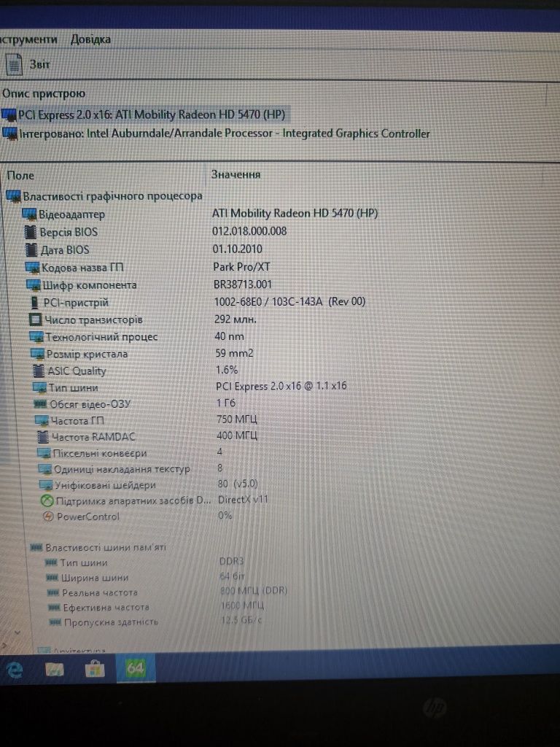The image size is (560, 747).
Task: Click the Технологічний процес icon
Action: coord(36,337)
